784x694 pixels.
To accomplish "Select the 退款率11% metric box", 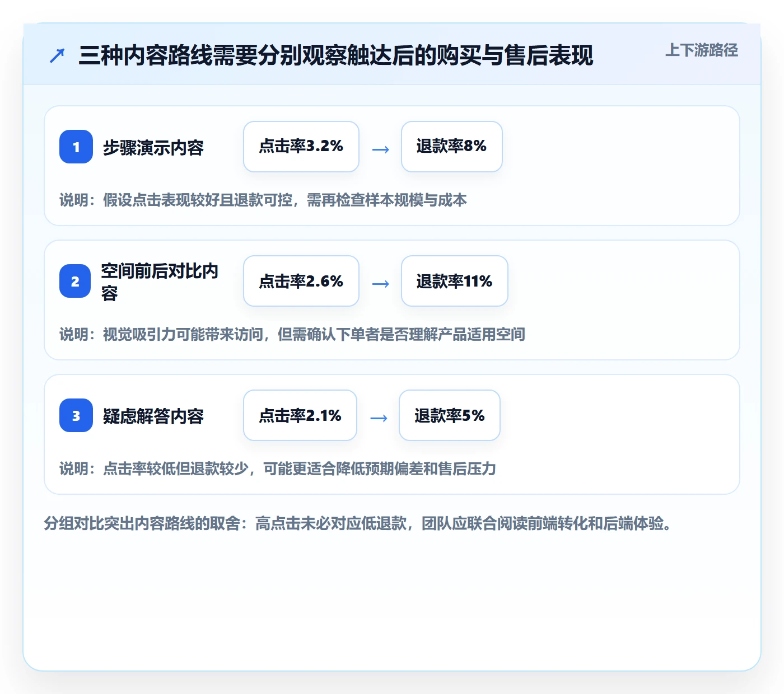I will (x=455, y=281).
